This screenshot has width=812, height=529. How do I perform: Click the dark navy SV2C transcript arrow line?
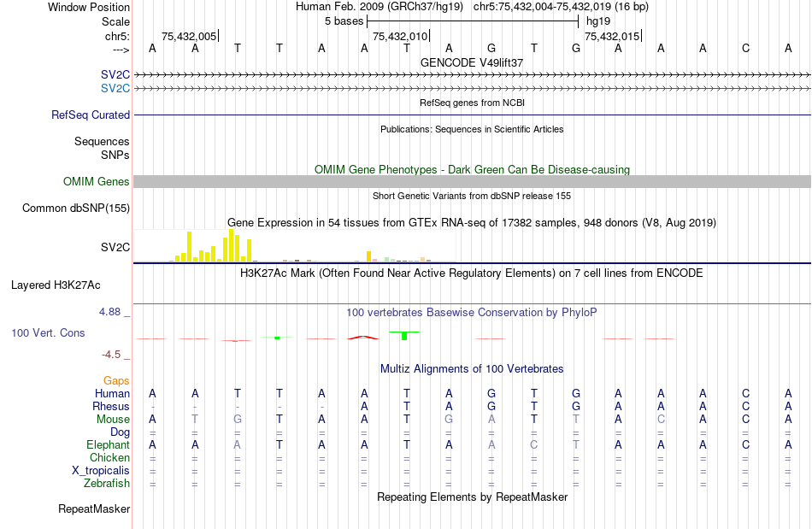473,75
